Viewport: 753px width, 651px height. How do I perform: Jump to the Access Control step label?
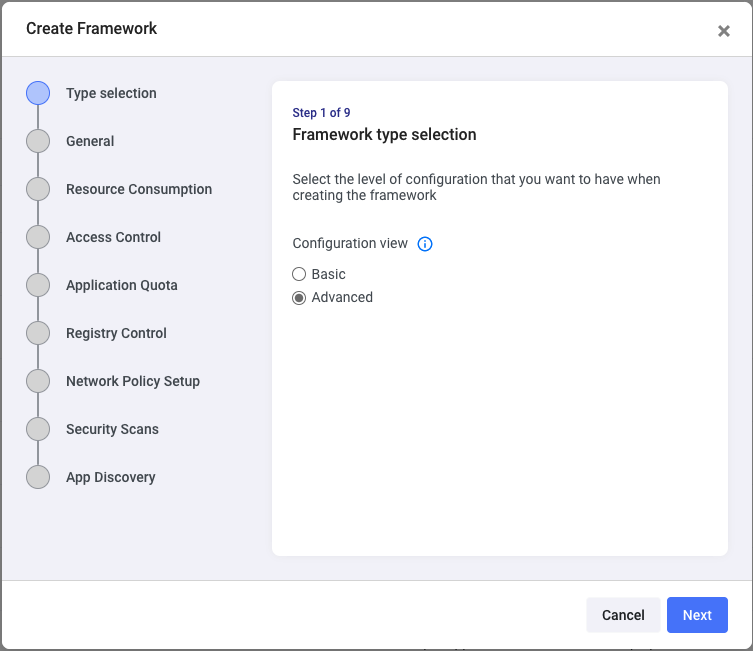(x=113, y=237)
